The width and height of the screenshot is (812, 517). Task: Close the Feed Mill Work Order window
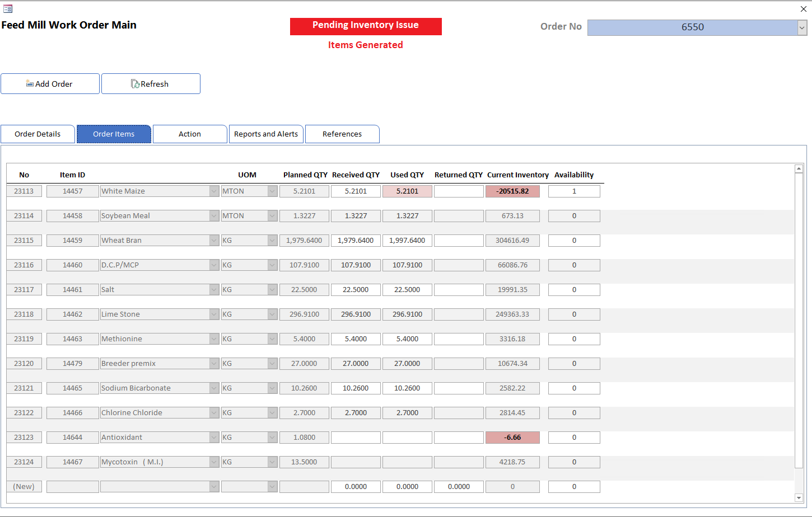coord(804,9)
